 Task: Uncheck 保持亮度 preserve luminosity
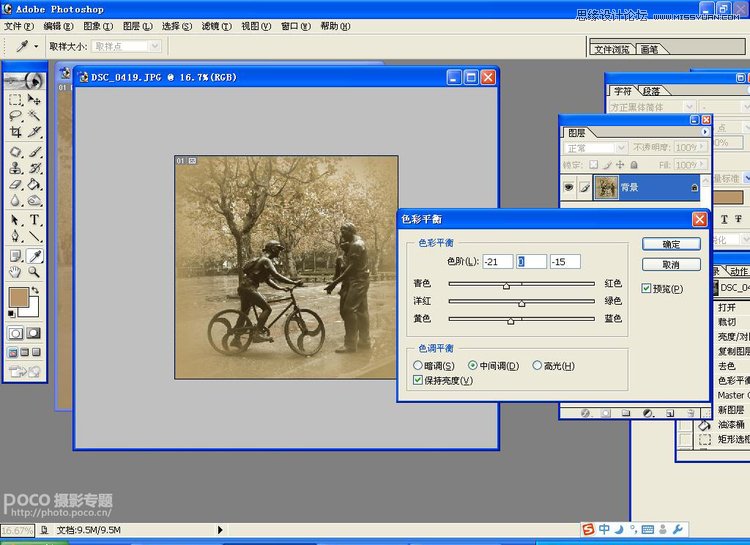click(x=418, y=381)
